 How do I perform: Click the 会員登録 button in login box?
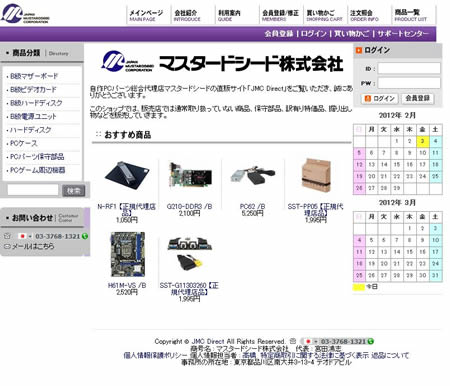point(417,98)
